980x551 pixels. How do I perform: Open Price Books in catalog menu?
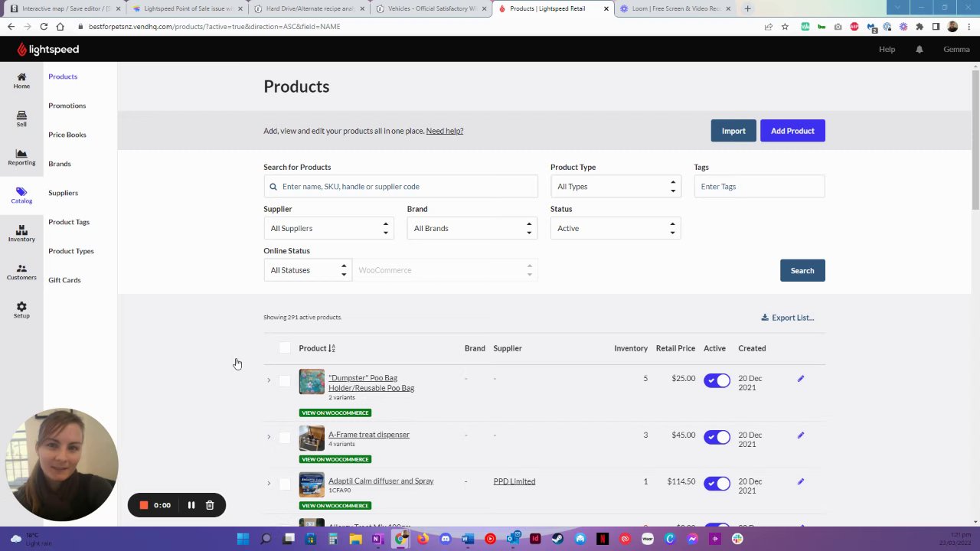67,135
